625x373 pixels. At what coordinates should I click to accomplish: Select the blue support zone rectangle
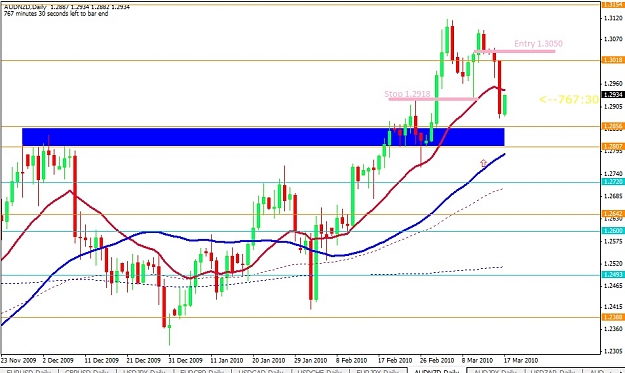pyautogui.click(x=263, y=137)
